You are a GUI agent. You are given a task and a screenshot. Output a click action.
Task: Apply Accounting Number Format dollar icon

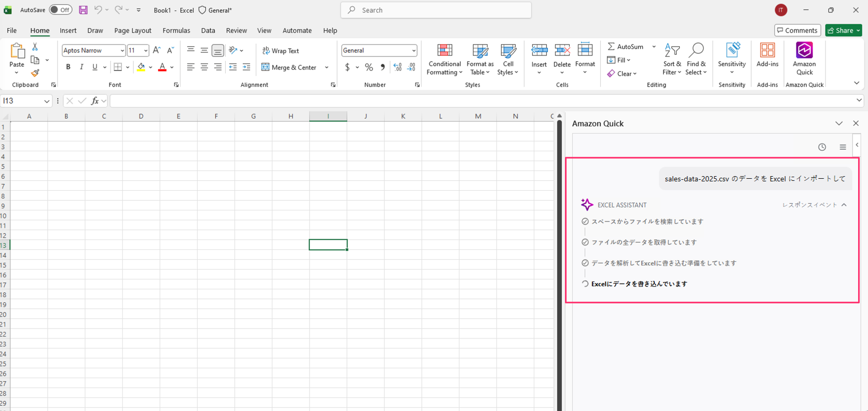click(x=347, y=67)
